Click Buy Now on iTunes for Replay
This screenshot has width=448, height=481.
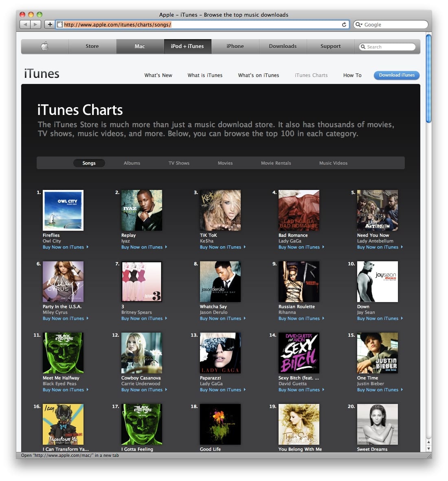pos(144,247)
